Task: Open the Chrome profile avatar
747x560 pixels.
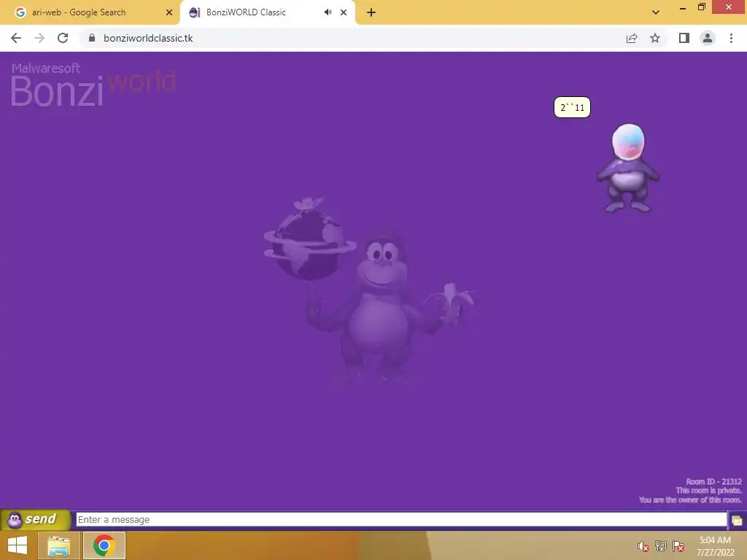Action: click(x=708, y=38)
